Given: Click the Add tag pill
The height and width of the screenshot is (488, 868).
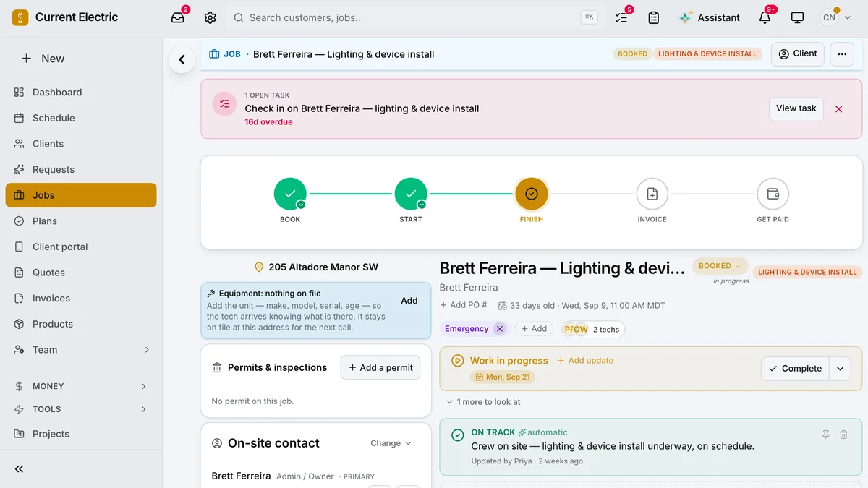Looking at the screenshot, I should point(534,329).
